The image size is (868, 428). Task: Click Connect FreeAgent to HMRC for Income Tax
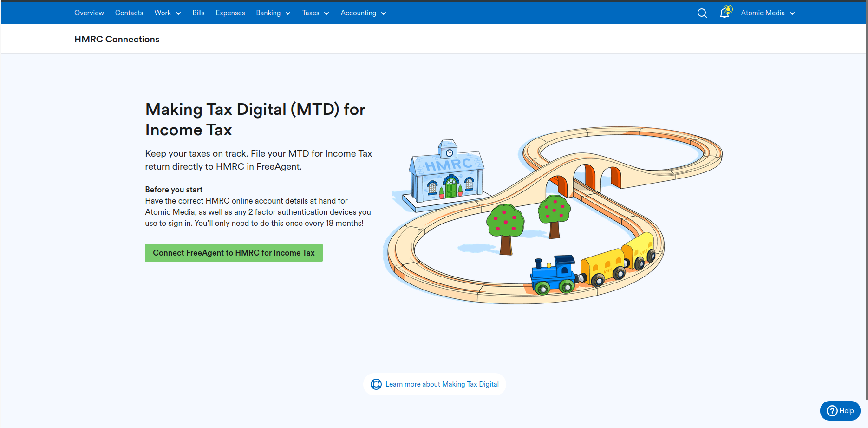coord(234,253)
